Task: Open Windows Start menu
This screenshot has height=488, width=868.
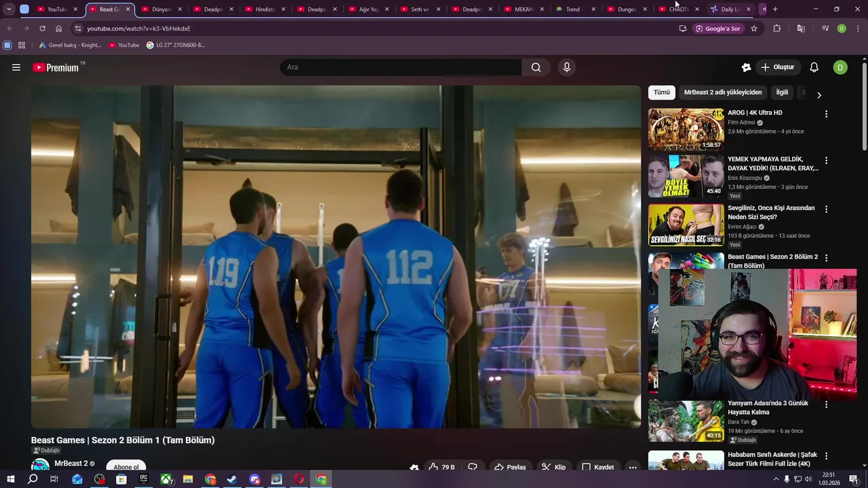Action: click(10, 479)
